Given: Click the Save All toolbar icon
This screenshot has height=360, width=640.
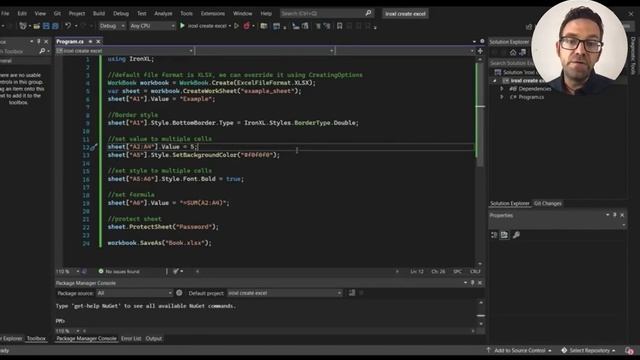Looking at the screenshot, I should click(x=55, y=26).
